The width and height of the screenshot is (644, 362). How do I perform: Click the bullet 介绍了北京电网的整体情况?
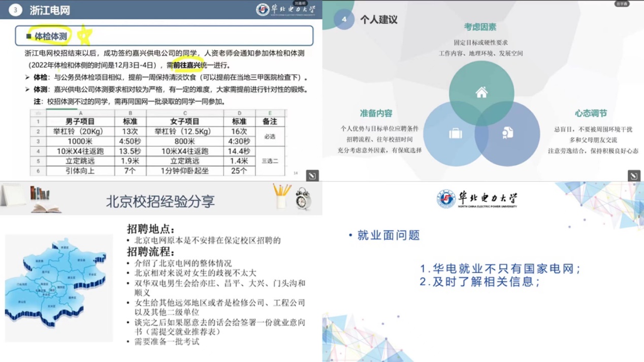[x=183, y=263]
